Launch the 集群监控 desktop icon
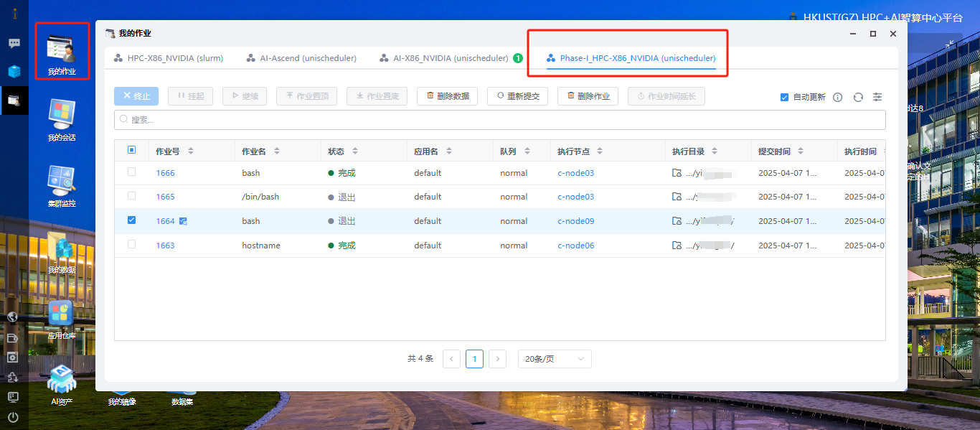Image resolution: width=980 pixels, height=430 pixels. tap(62, 185)
